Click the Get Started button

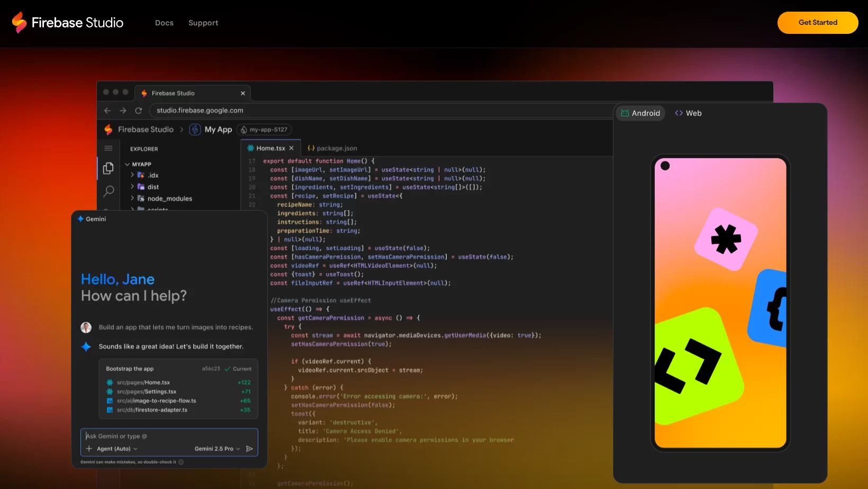click(817, 23)
